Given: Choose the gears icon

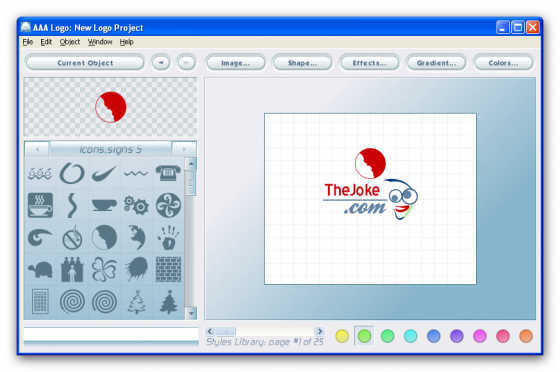Looking at the screenshot, I should pyautogui.click(x=136, y=205).
